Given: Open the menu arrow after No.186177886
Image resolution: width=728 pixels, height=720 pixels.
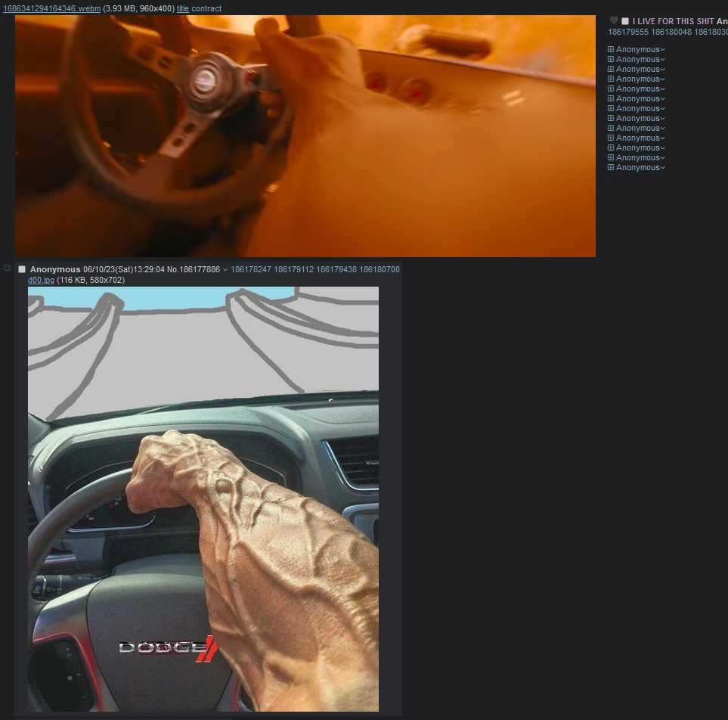Looking at the screenshot, I should click(x=225, y=269).
